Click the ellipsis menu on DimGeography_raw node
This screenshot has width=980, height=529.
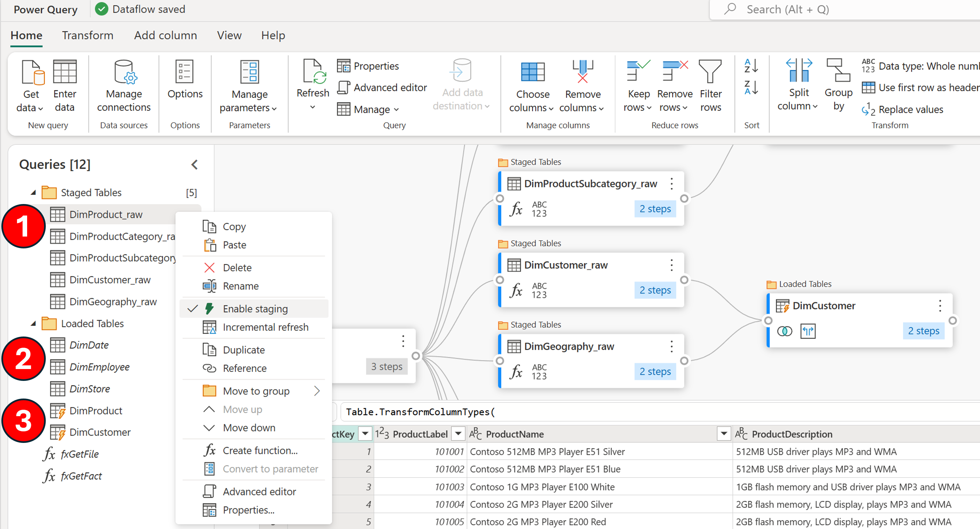671,346
